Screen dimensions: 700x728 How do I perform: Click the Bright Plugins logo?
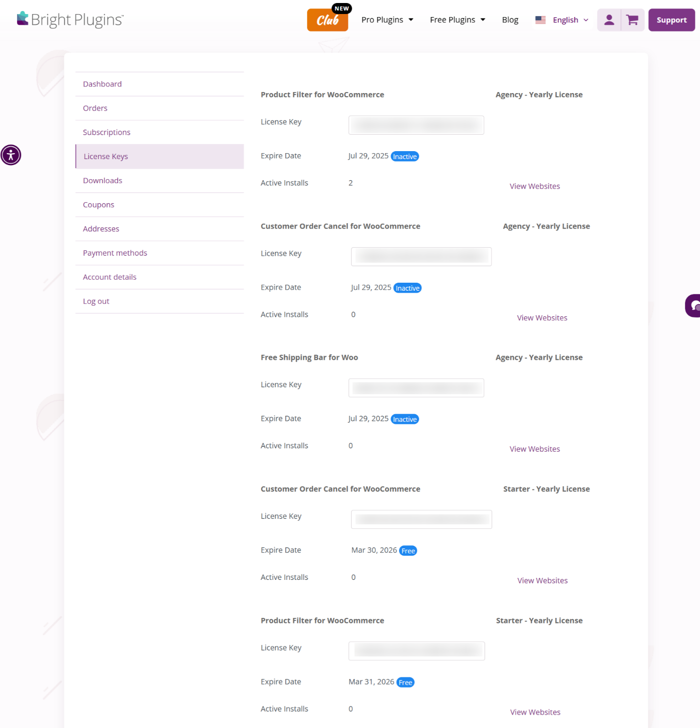(69, 19)
